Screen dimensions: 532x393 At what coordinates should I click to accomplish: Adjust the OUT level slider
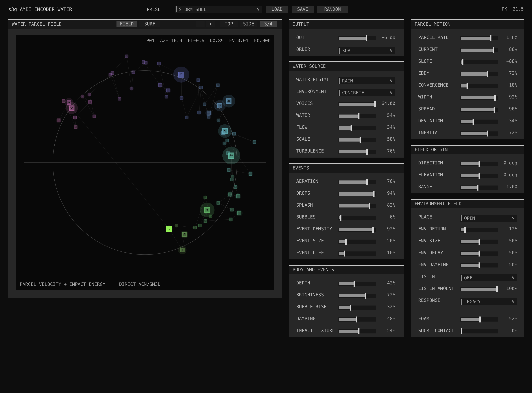[357, 38]
